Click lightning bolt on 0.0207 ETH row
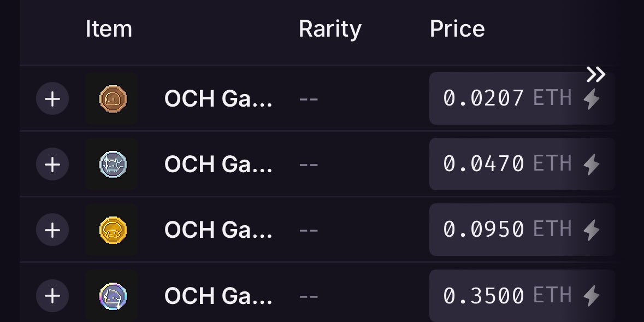Image resolution: width=644 pixels, height=322 pixels. 592,99
